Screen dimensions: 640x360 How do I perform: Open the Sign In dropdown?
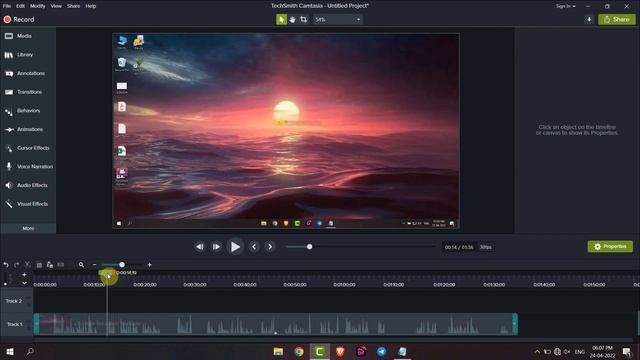pyautogui.click(x=565, y=6)
